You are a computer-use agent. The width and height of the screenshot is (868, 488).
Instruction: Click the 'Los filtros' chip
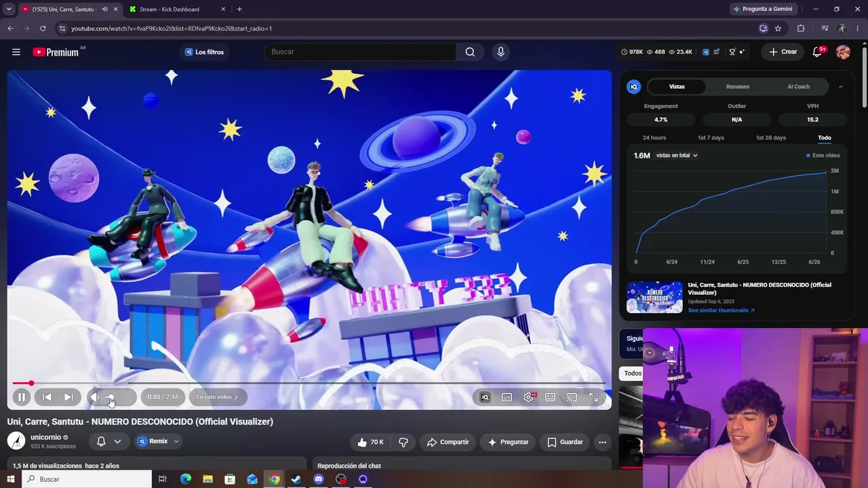pos(204,52)
